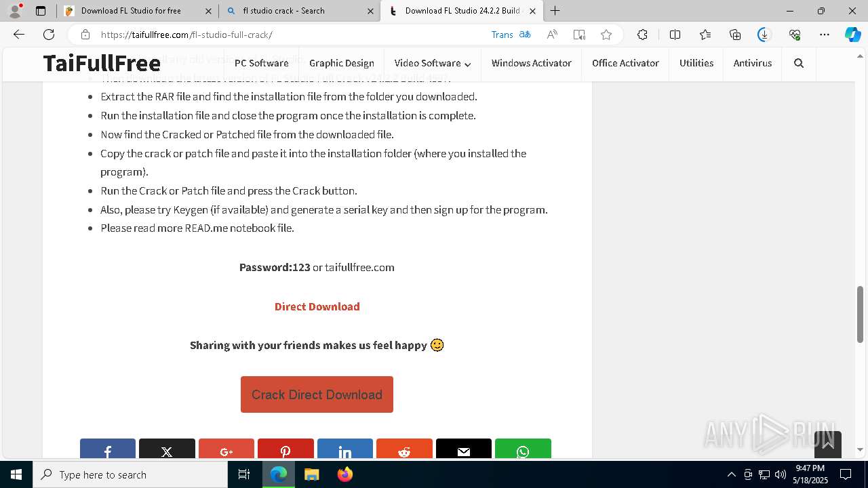
Task: Open the site search magnifier icon
Action: [799, 63]
